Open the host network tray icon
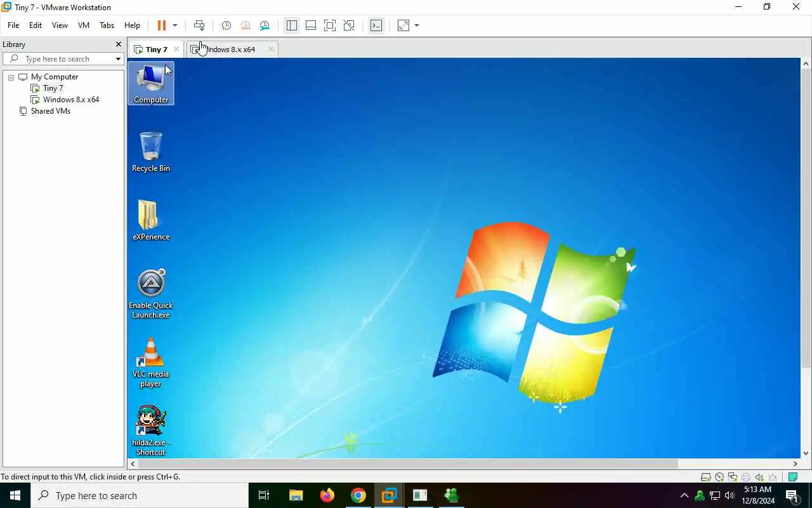 pos(714,495)
